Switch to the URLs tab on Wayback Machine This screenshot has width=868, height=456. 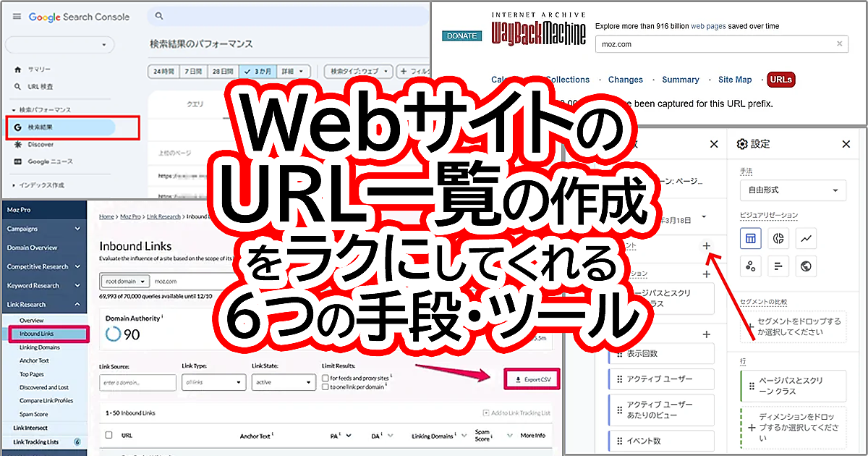781,80
